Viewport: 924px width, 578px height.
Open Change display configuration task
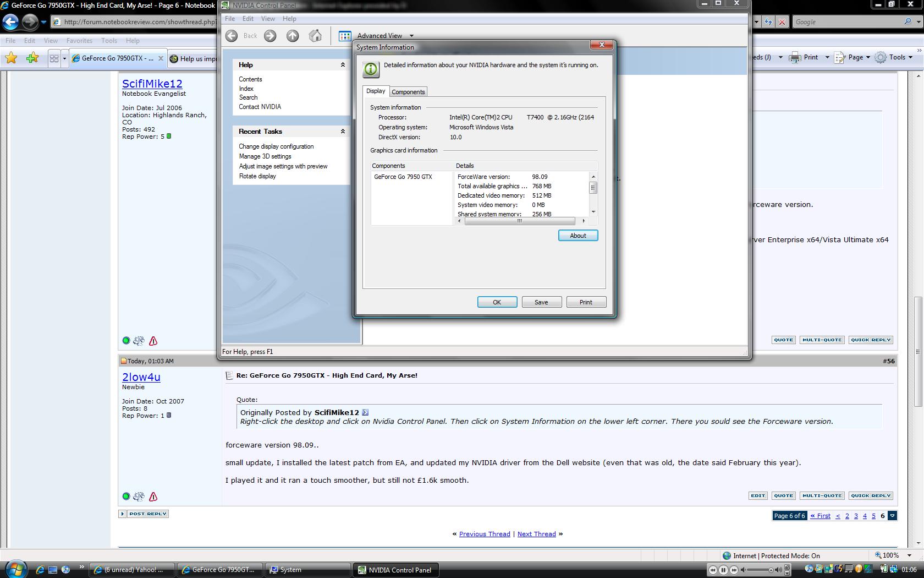(276, 146)
